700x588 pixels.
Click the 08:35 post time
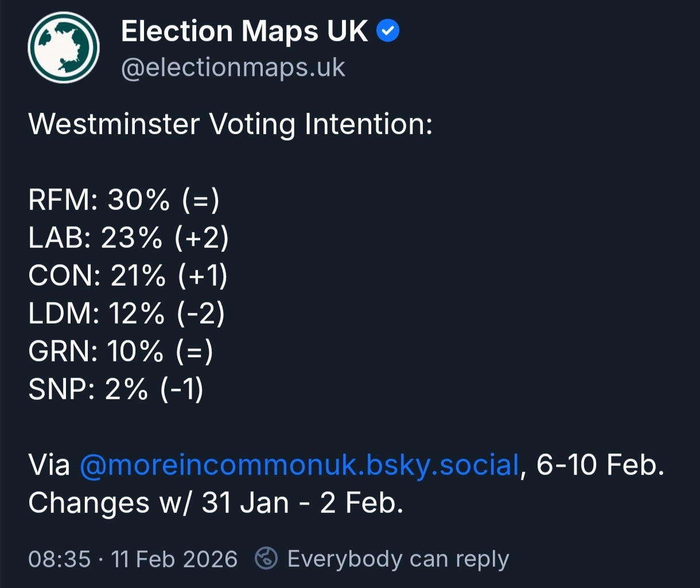pos(59,559)
